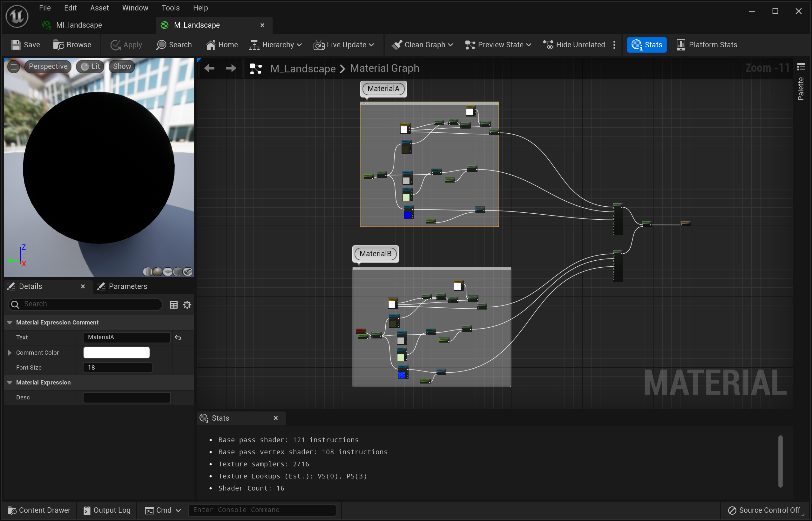The width and height of the screenshot is (812, 521).
Task: Click the Save toolbar icon
Action: pos(16,45)
